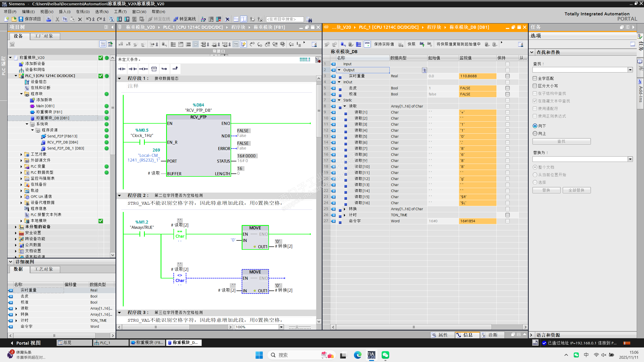This screenshot has width=644, height=362.
Task: Click the 保持实际值 button
Action: [x=384, y=44]
